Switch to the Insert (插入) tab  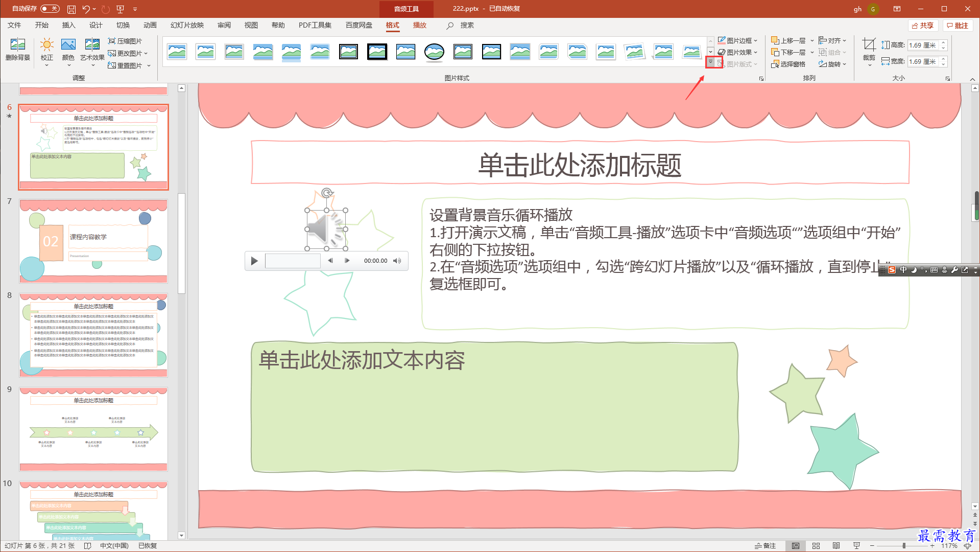[x=68, y=25]
